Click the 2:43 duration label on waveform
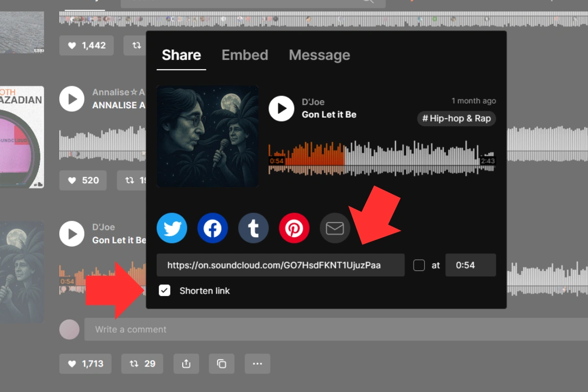This screenshot has width=588, height=392. pyautogui.click(x=488, y=161)
